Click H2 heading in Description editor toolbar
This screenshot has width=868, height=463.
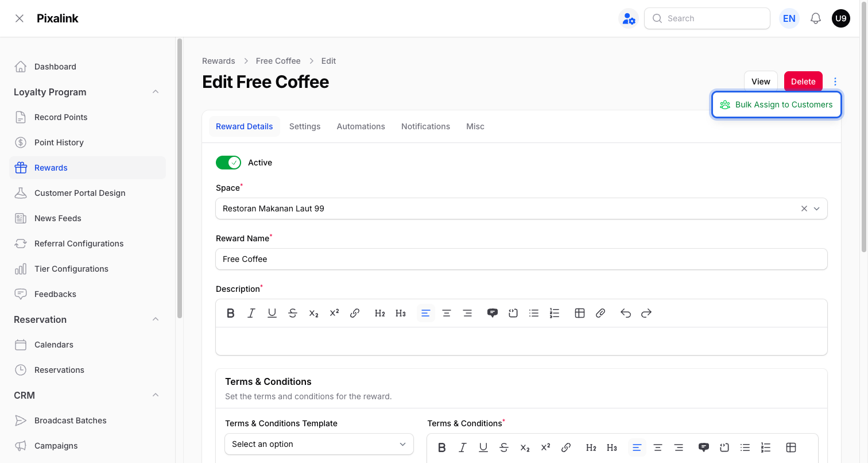tap(380, 313)
